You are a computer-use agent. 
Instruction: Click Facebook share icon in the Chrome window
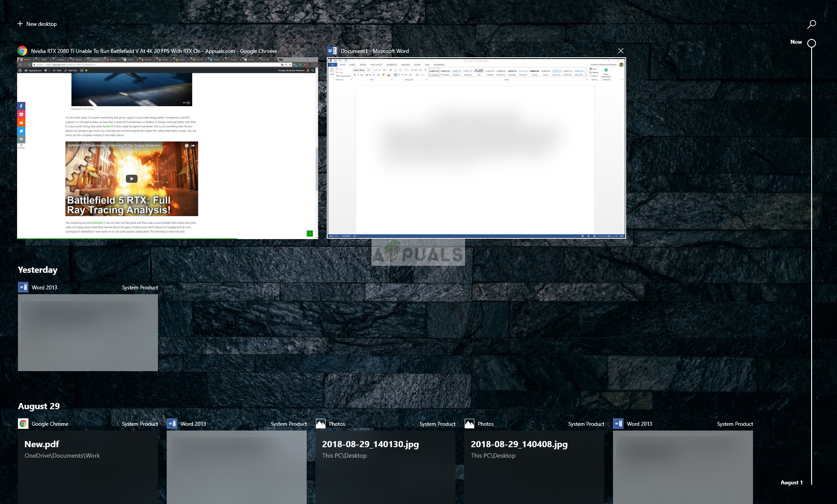point(21,106)
